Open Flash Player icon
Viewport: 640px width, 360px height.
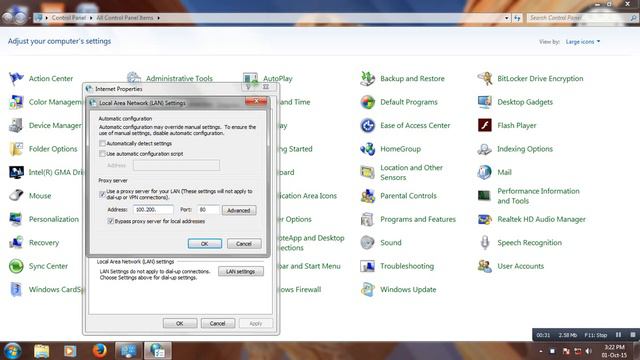(x=484, y=125)
